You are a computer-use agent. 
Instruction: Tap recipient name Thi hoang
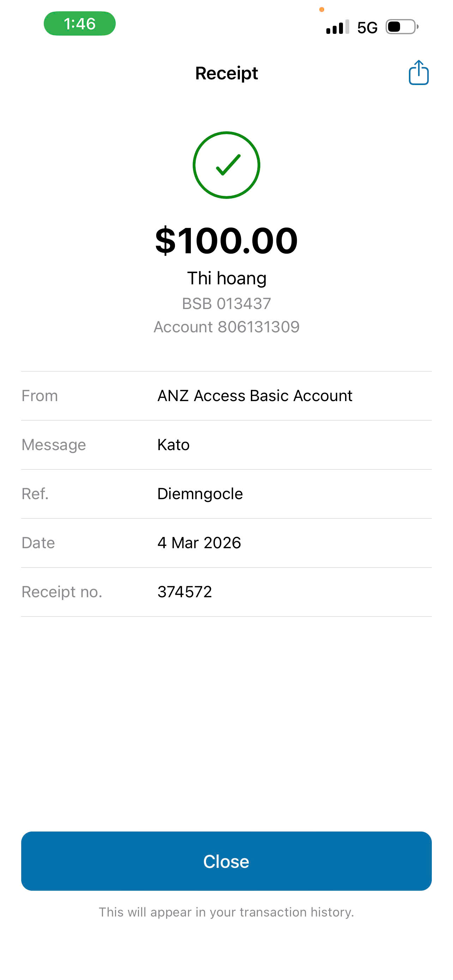[226, 278]
